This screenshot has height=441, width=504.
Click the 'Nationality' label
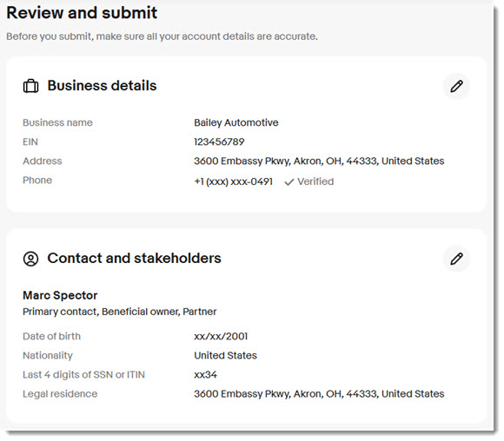tap(48, 356)
